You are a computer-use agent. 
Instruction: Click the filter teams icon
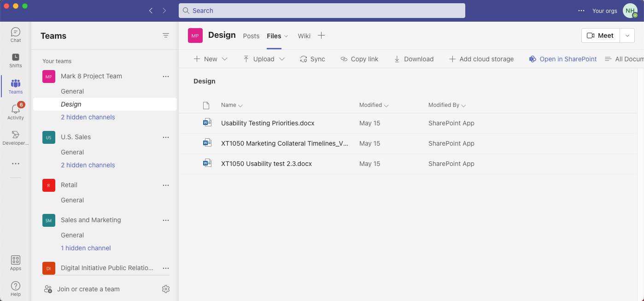pyautogui.click(x=166, y=35)
